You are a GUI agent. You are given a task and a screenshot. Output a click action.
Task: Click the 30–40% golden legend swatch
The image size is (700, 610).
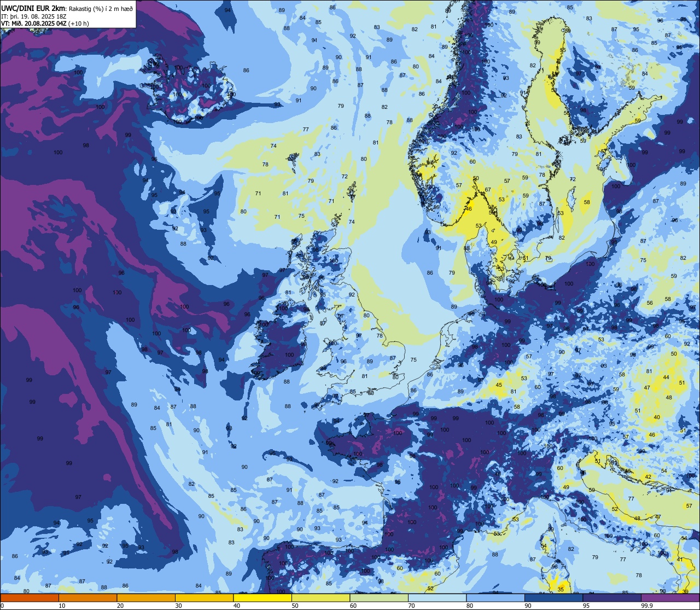(x=204, y=597)
